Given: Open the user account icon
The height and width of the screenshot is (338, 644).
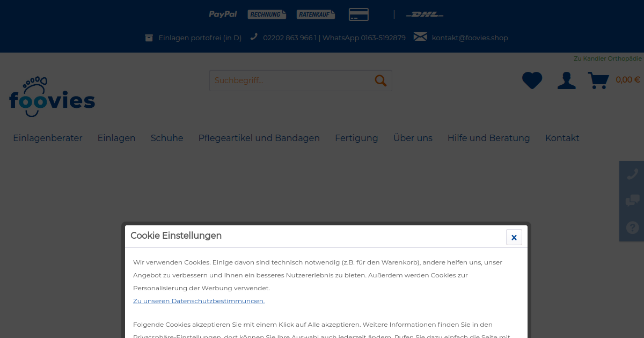Looking at the screenshot, I should point(566,80).
